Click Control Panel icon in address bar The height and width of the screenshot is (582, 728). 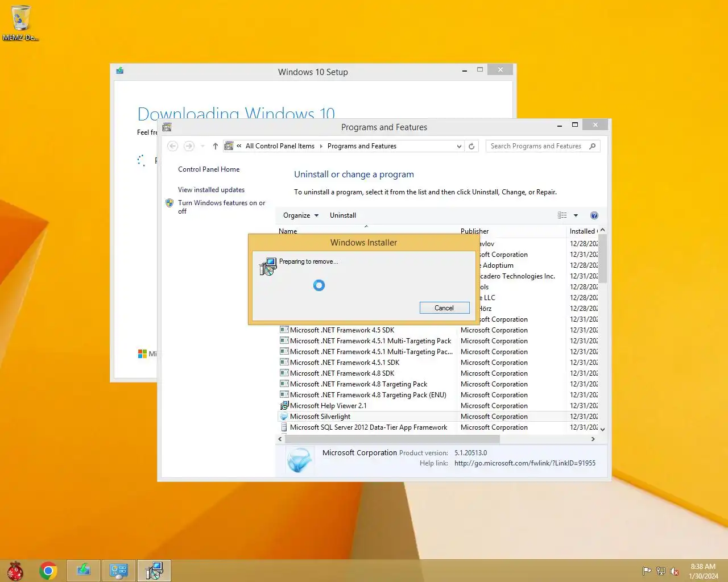229,146
